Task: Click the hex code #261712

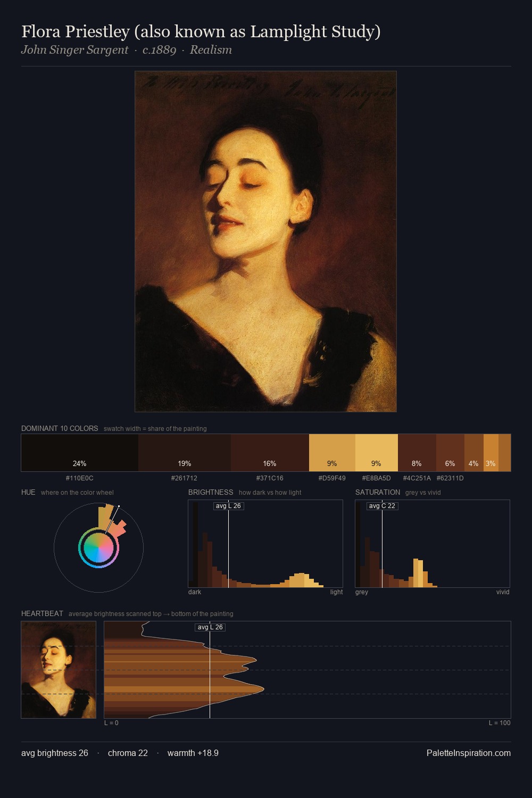Action: pos(184,478)
